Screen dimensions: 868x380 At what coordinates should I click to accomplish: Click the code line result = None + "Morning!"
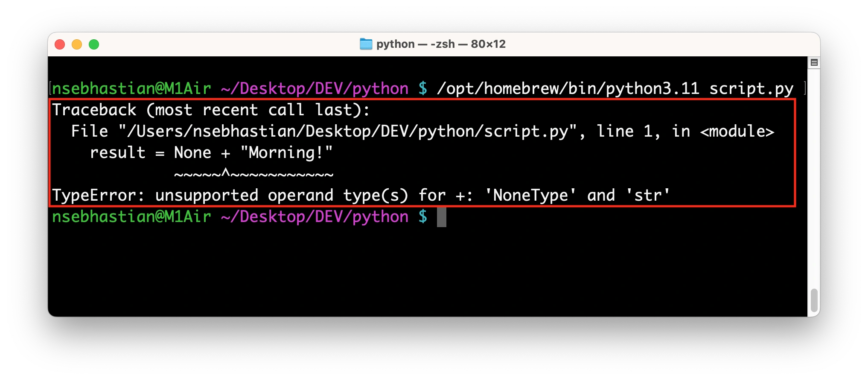coord(211,153)
